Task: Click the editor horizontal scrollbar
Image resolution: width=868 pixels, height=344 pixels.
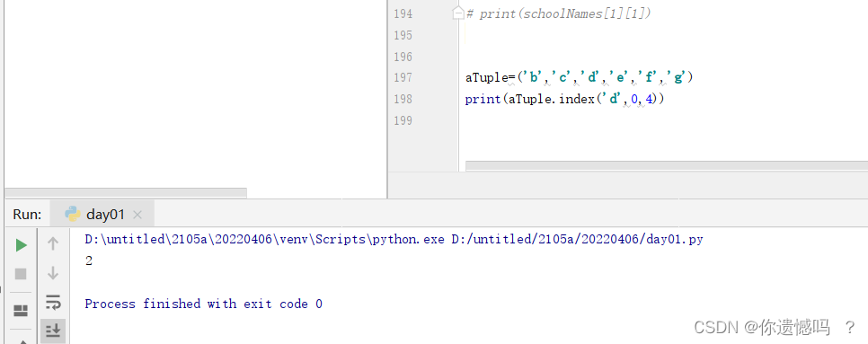Action: pyautogui.click(x=667, y=166)
